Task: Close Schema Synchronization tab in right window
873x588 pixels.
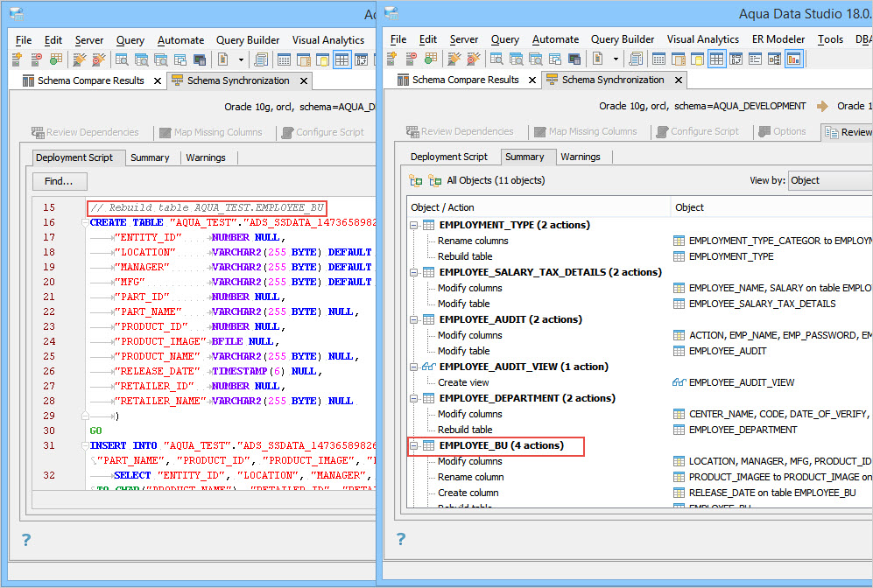Action: [678, 80]
